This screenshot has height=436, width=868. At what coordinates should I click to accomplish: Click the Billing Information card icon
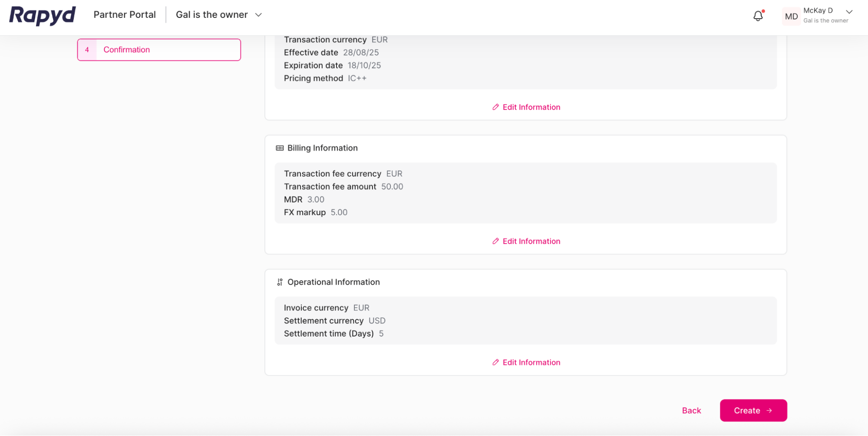coord(279,148)
